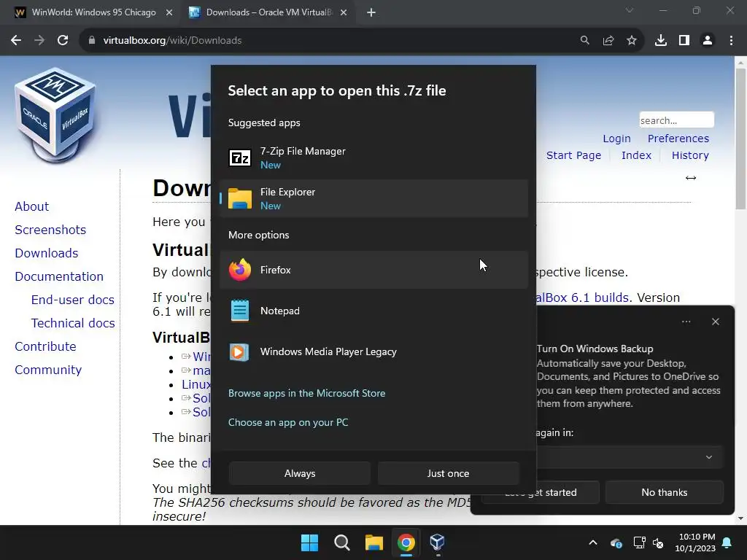Browse apps in the Microsoft Store
This screenshot has height=560, width=747.
pyautogui.click(x=307, y=393)
